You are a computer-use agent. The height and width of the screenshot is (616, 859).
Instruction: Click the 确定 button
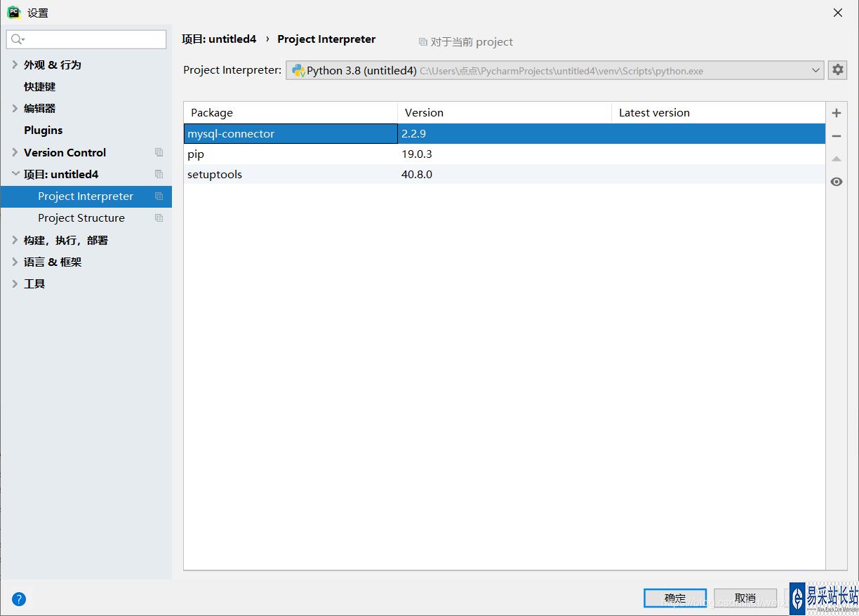click(x=675, y=598)
